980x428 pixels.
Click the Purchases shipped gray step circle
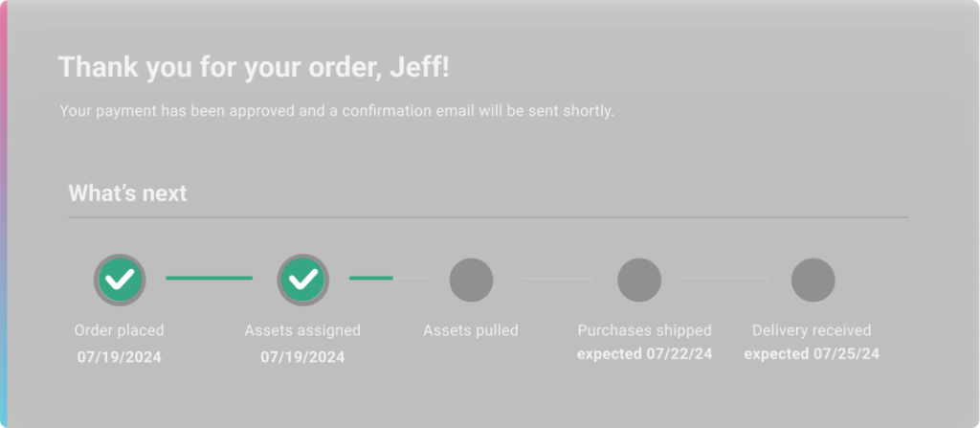pos(639,280)
